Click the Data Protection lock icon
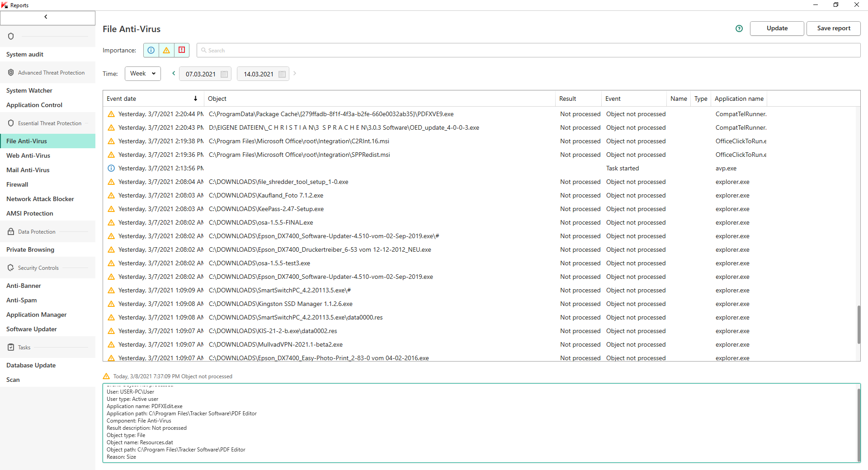 point(11,231)
